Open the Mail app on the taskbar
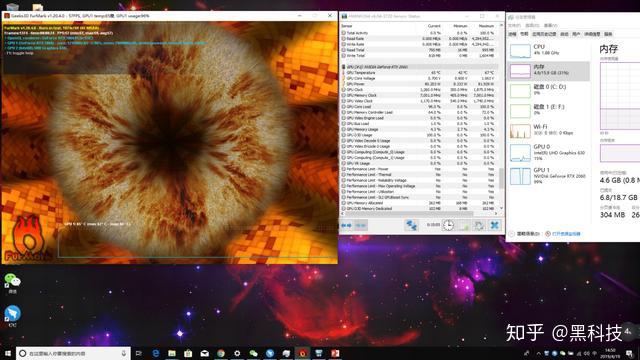 coord(204,353)
